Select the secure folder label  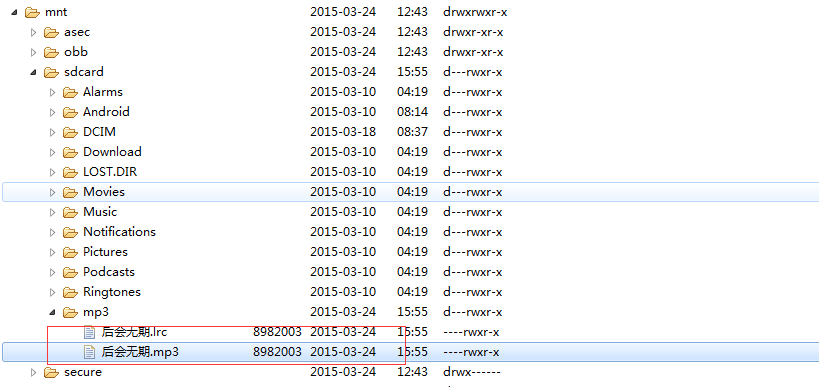(x=83, y=372)
